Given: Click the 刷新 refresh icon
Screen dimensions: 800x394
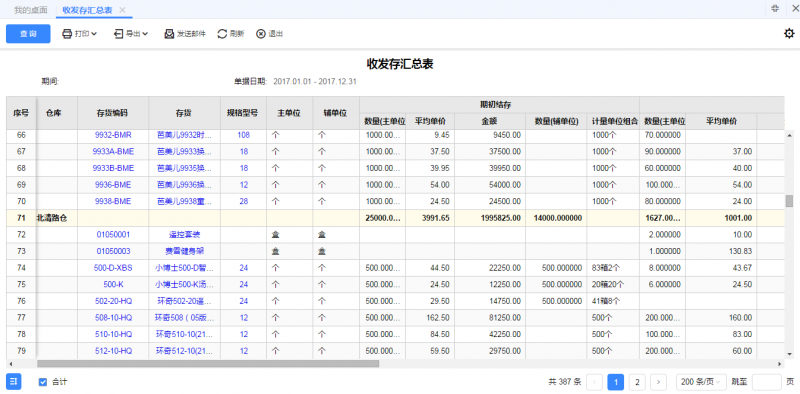Looking at the screenshot, I should point(222,34).
